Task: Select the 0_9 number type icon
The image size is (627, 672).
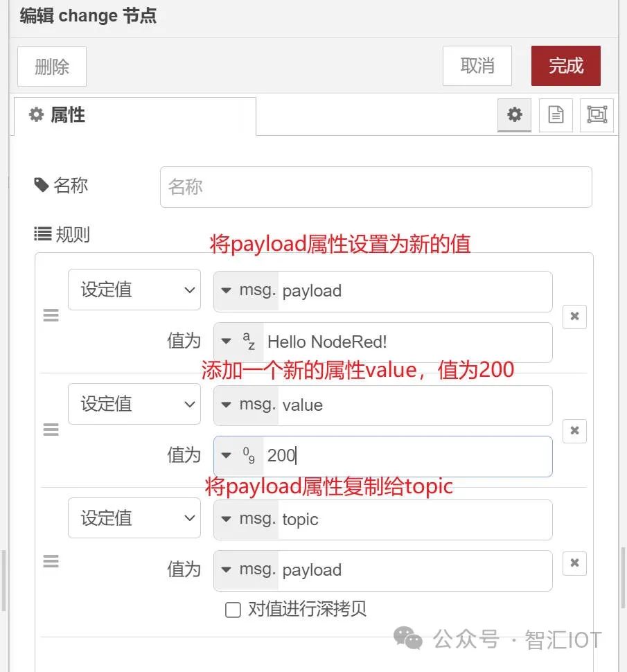Action: (247, 456)
